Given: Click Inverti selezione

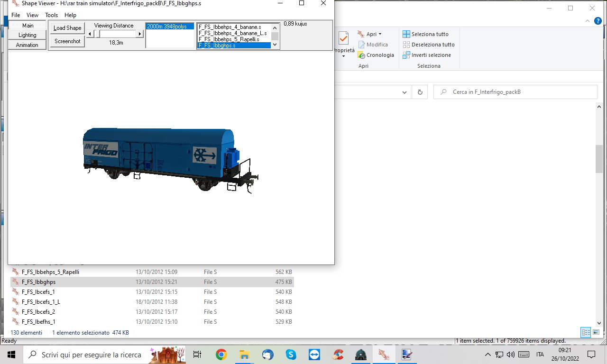Looking at the screenshot, I should click(x=427, y=55).
